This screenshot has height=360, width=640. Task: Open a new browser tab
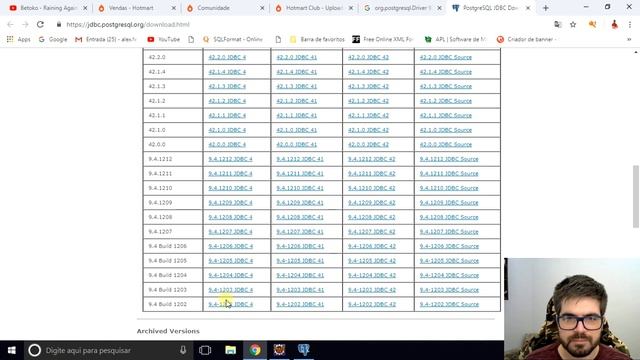pyautogui.click(x=546, y=8)
